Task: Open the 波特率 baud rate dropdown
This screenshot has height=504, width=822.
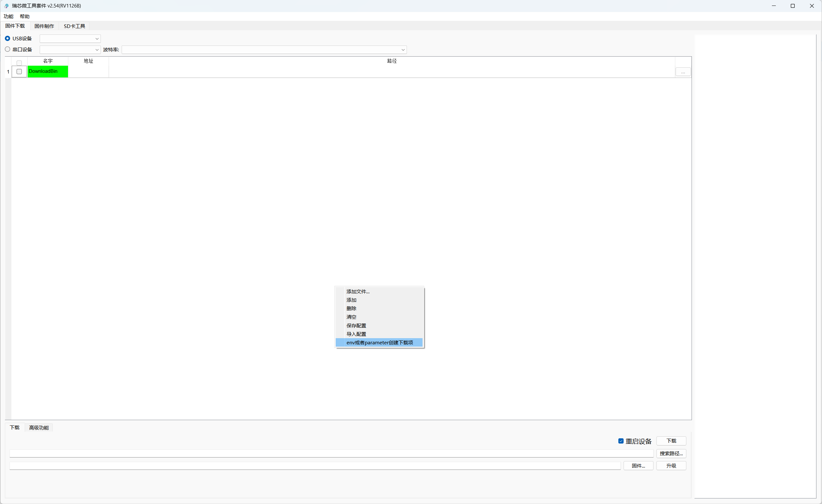Action: 264,50
